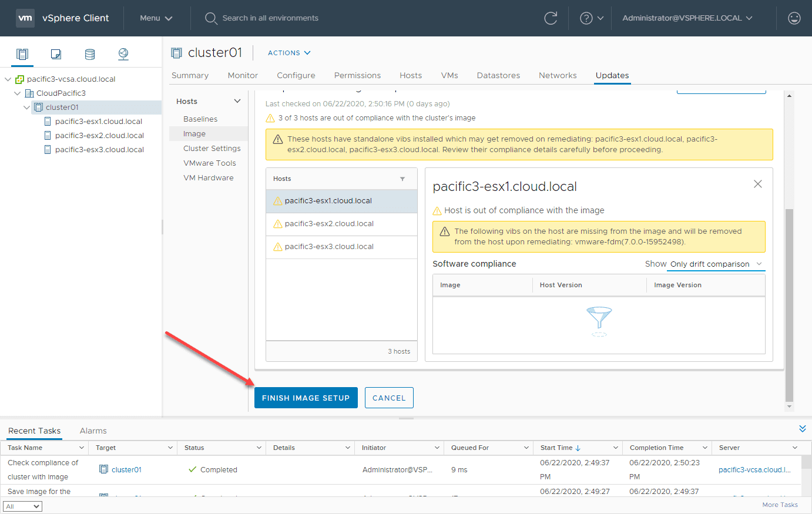Screen dimensions: 812x514
Task: Refresh the vSphere Client
Action: (551, 18)
